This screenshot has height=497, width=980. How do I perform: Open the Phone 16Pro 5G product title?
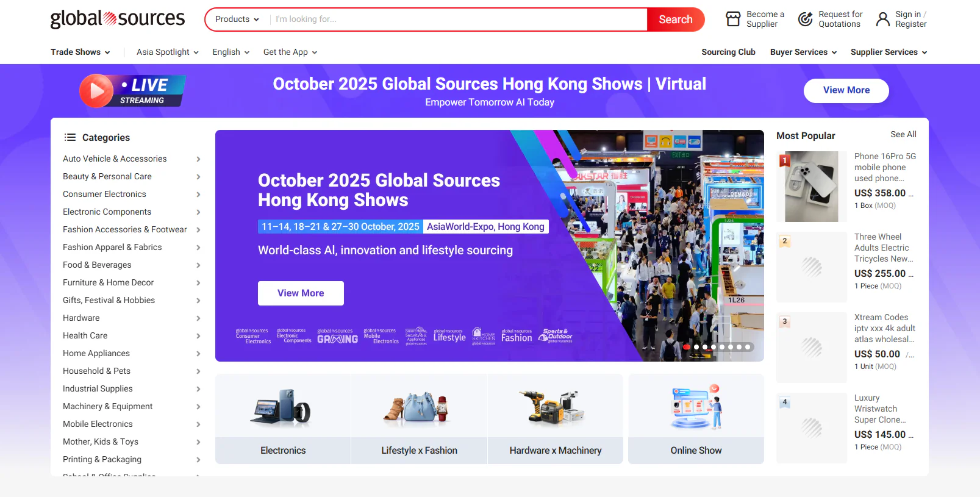coord(885,167)
